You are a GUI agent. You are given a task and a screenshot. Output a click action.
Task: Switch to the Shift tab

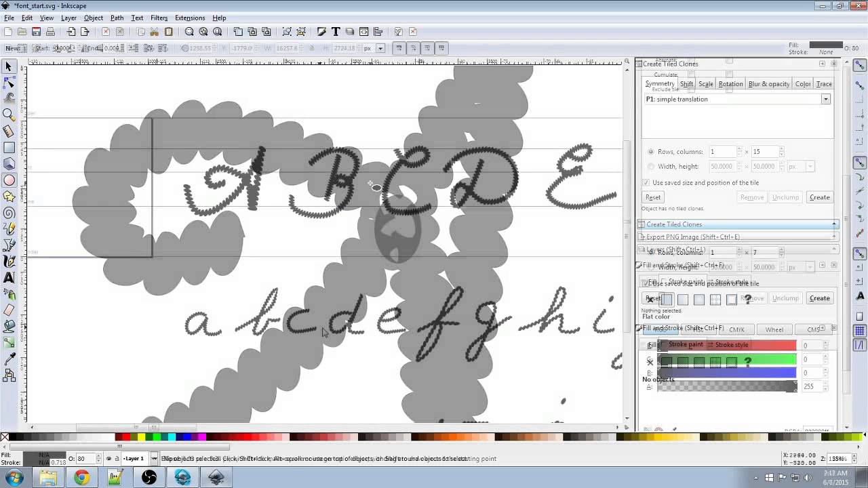(x=687, y=84)
